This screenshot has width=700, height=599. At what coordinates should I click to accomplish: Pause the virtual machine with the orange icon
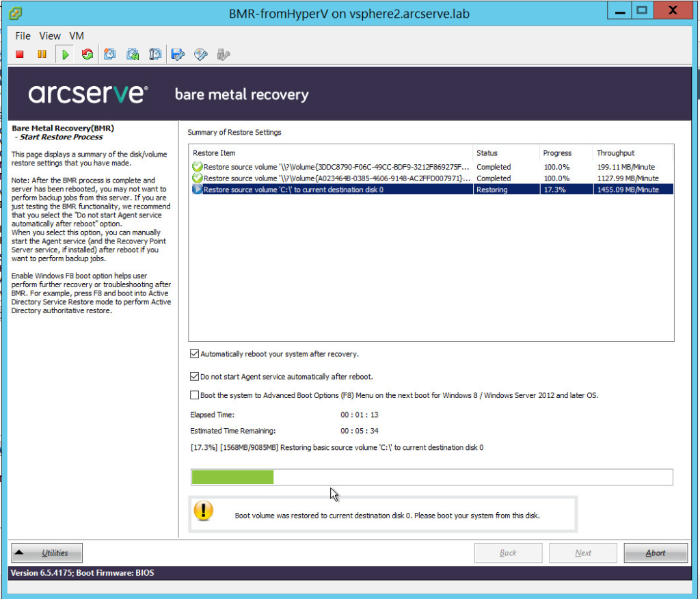coord(42,55)
